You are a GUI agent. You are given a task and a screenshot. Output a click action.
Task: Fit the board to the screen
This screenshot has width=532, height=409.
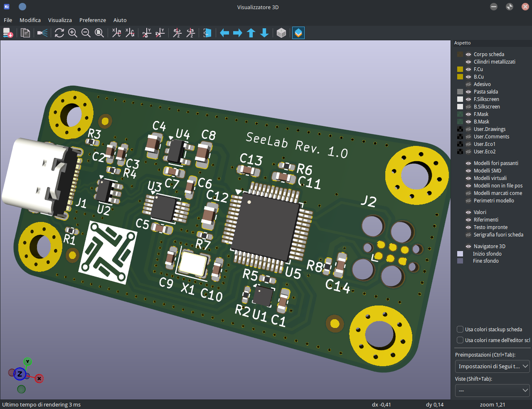tap(99, 33)
